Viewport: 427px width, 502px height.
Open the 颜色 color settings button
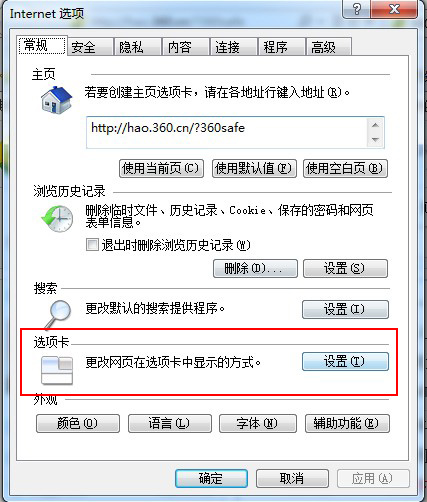click(x=78, y=424)
